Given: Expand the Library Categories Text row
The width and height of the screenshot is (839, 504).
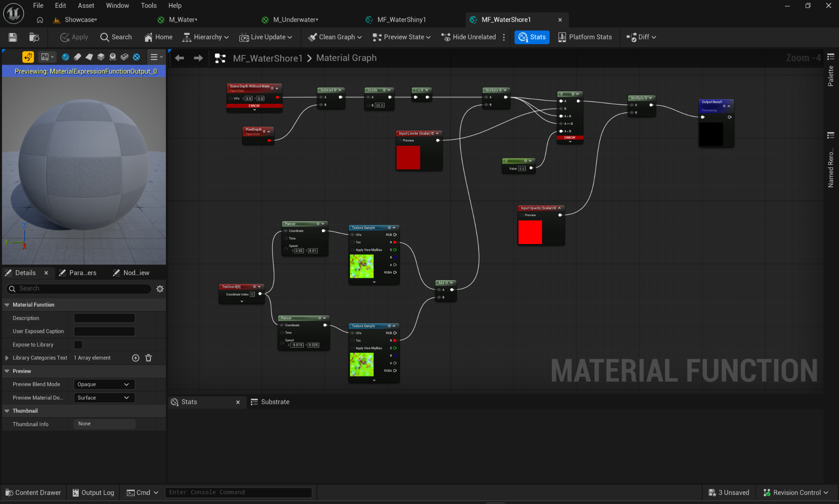Looking at the screenshot, I should pos(7,358).
